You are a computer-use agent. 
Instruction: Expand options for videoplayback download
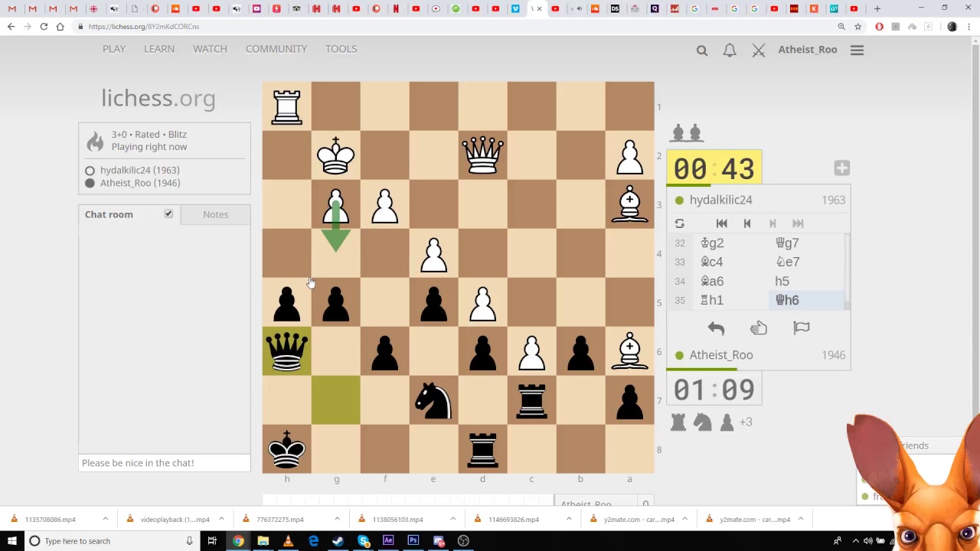pos(220,520)
